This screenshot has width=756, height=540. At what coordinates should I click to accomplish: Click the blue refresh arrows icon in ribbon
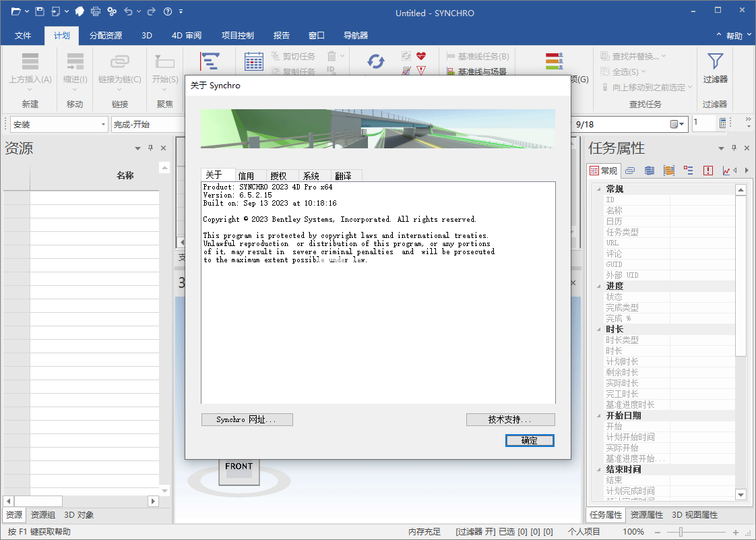tap(375, 61)
